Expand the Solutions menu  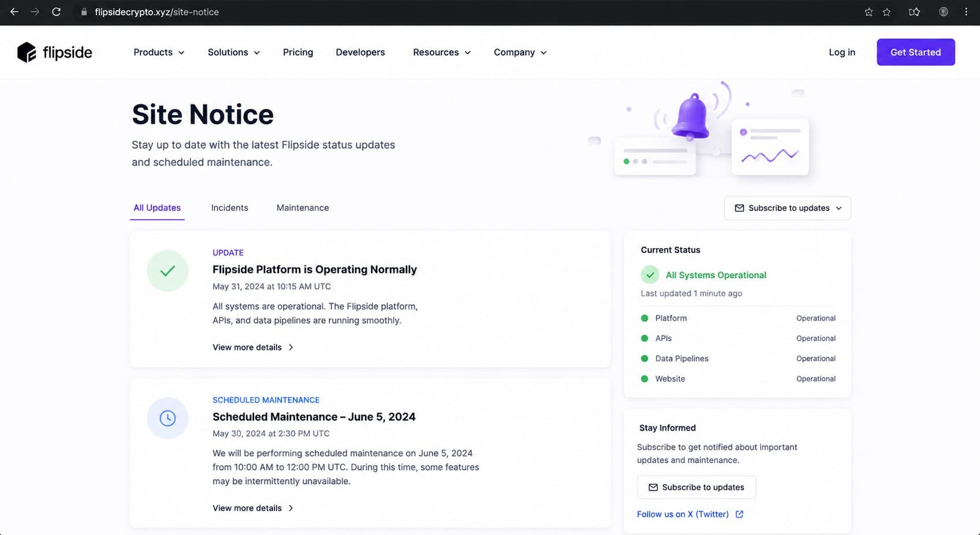(234, 52)
